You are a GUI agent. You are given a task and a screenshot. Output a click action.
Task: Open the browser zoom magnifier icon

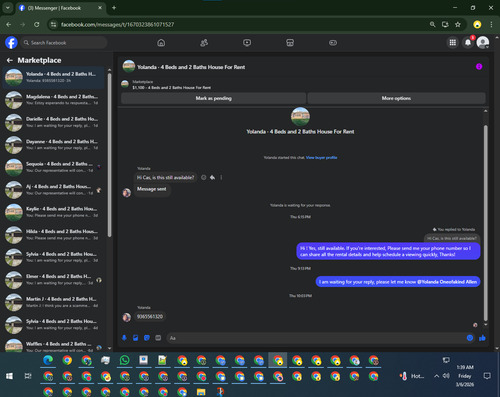coord(433,24)
